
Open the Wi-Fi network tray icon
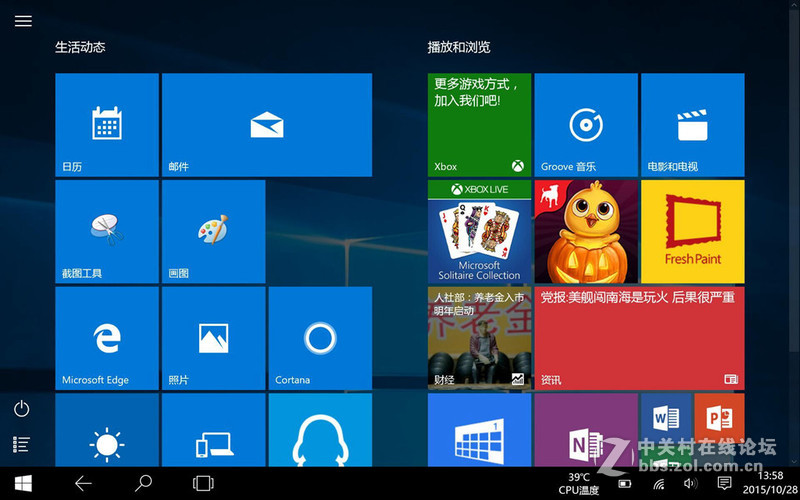[x=658, y=484]
